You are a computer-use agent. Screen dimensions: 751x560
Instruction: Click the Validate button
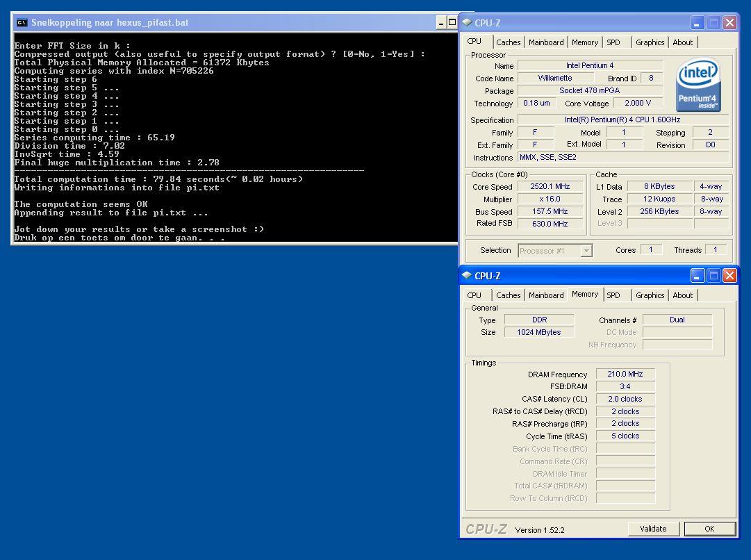[x=653, y=528]
